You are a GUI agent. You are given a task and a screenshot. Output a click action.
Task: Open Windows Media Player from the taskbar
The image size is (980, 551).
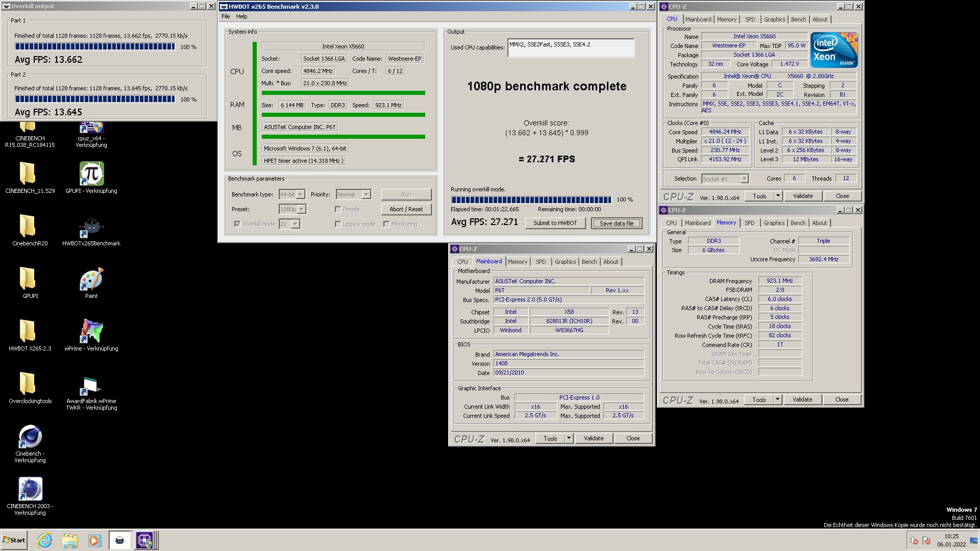[x=94, y=540]
